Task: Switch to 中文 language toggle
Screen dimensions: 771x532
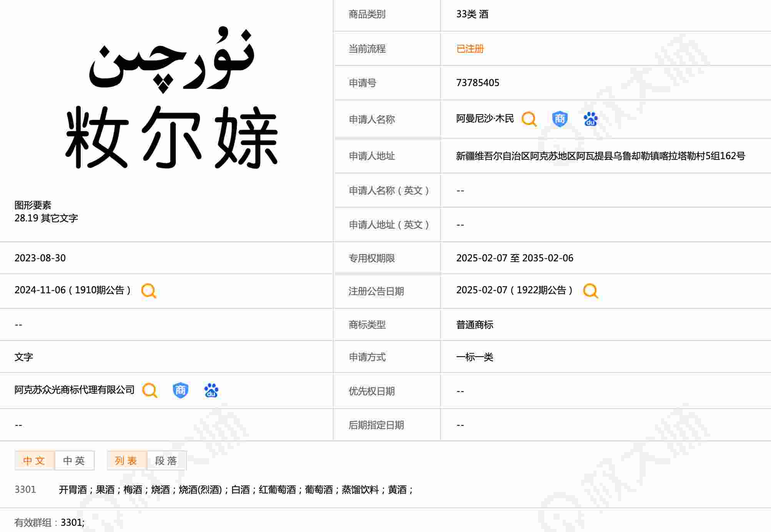Action: click(34, 461)
